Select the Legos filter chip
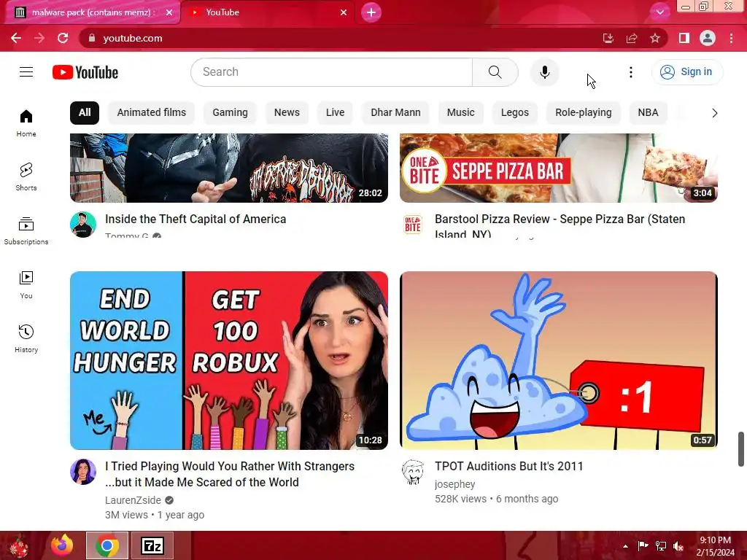This screenshot has height=560, width=747. (x=515, y=113)
